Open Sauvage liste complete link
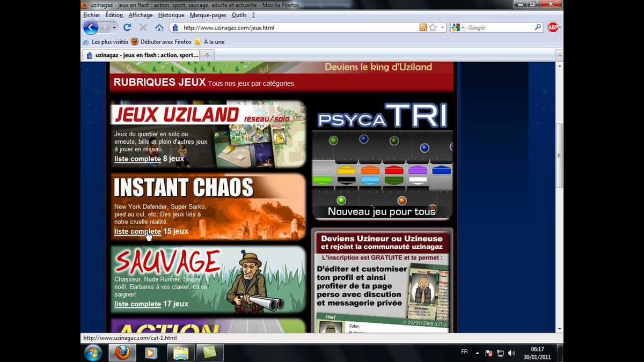 point(137,304)
